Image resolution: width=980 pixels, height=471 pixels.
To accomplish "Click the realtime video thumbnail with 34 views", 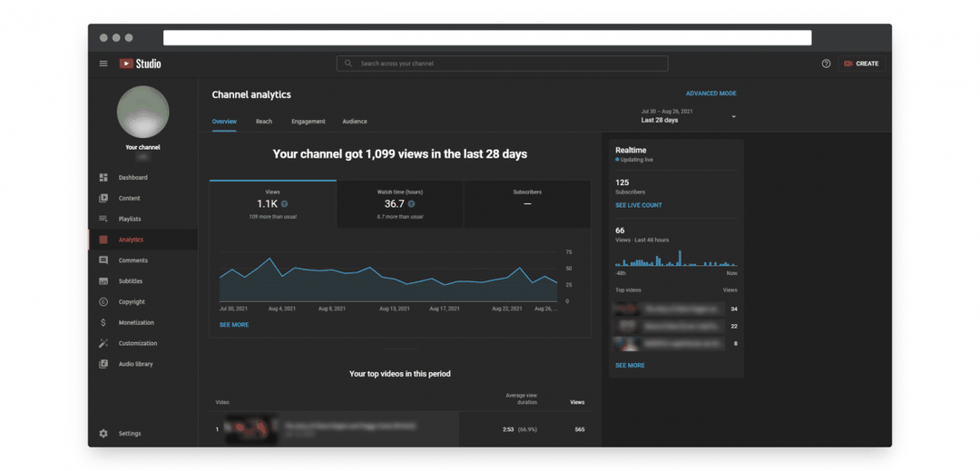I will pyautogui.click(x=625, y=309).
